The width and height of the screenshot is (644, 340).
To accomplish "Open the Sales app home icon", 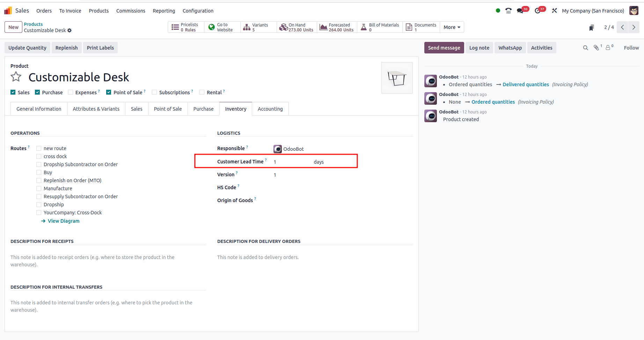I will pyautogui.click(x=8, y=11).
